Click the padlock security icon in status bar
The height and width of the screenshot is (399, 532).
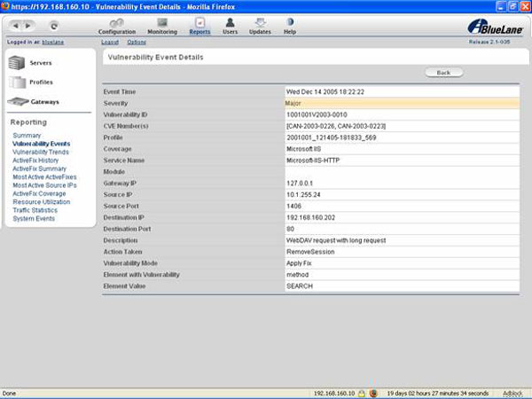362,393
